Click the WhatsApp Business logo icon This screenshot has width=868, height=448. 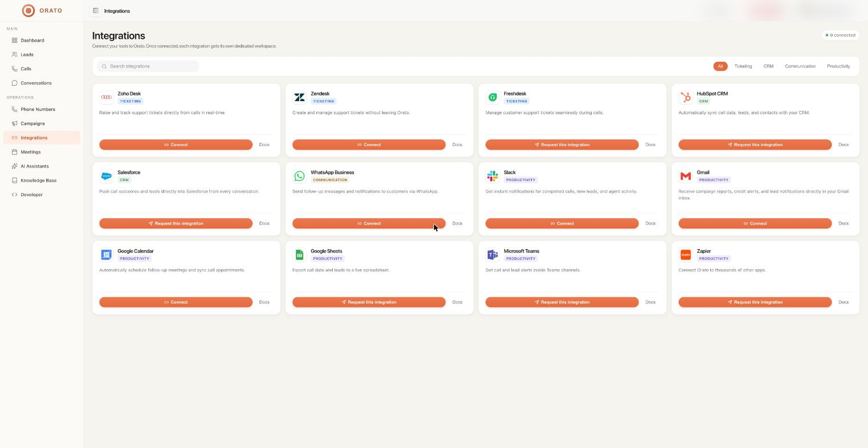coord(299,176)
